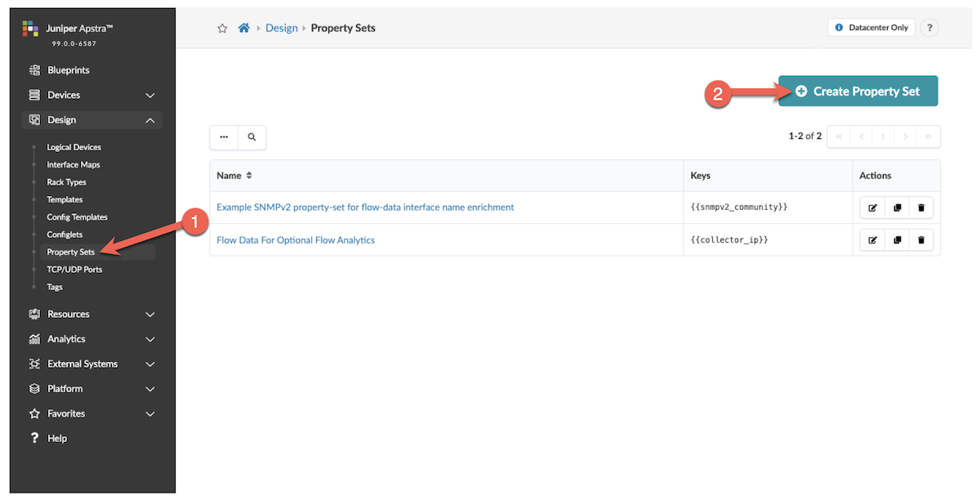Image resolution: width=980 pixels, height=500 pixels.
Task: Open Blueprints in the sidebar
Action: [69, 70]
